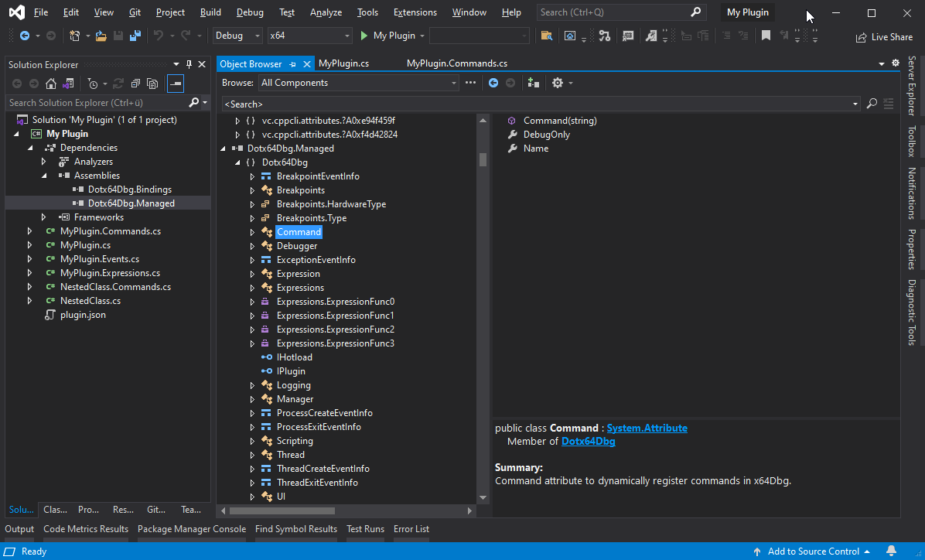Select IPlugin interface in Object Browser
Viewport: 925px width, 560px height.
[x=291, y=371]
